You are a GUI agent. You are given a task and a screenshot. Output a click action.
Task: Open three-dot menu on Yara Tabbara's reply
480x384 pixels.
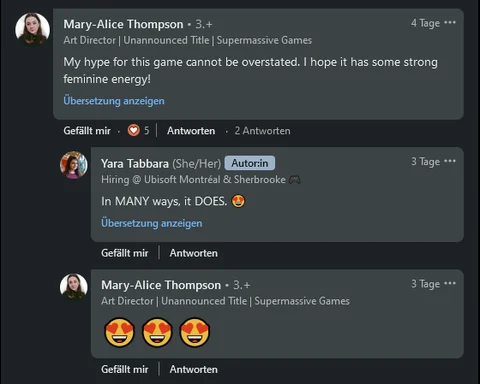click(450, 161)
